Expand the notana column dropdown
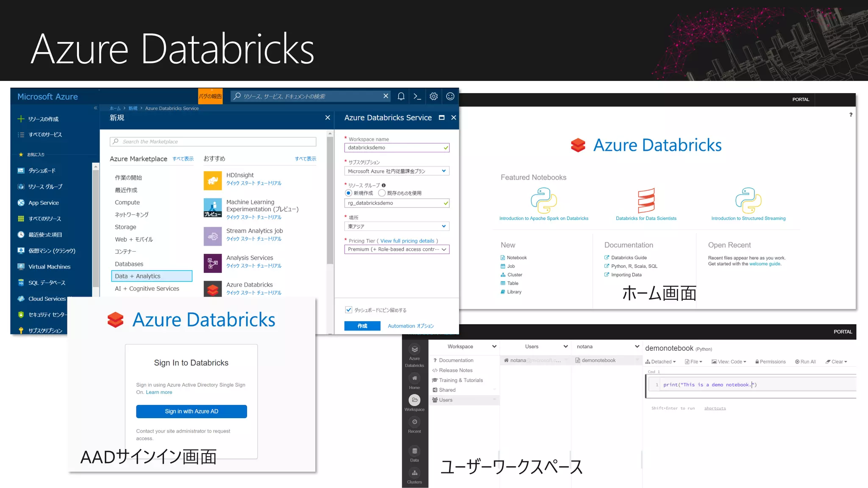868x488 pixels. coord(637,347)
